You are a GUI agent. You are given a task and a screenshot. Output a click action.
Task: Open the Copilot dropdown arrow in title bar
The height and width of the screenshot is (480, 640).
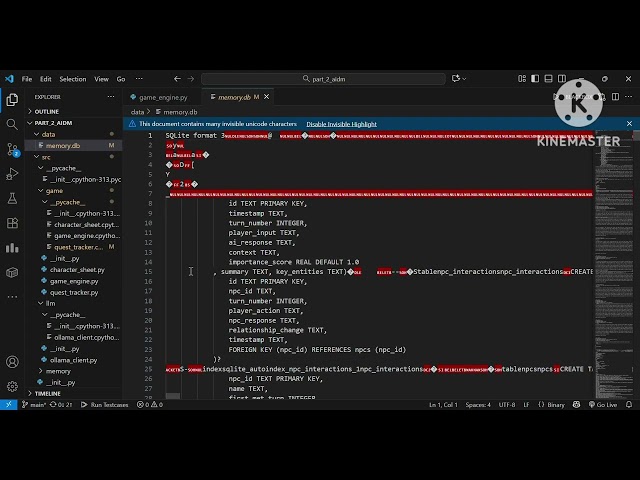click(x=464, y=79)
